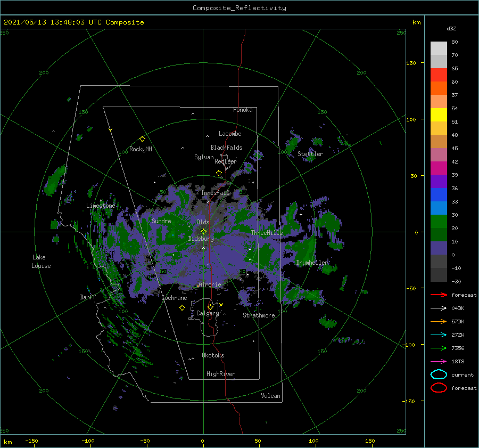Click the Airdrie label

pos(210,284)
